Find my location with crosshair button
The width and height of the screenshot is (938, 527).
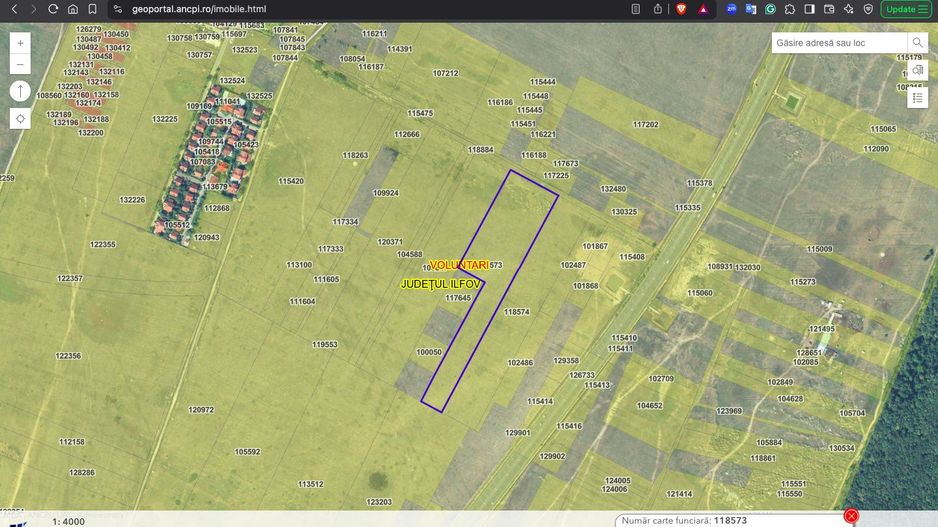[x=20, y=118]
